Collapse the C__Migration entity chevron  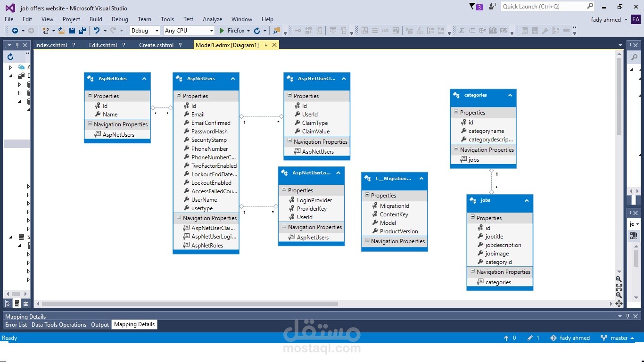tap(421, 179)
